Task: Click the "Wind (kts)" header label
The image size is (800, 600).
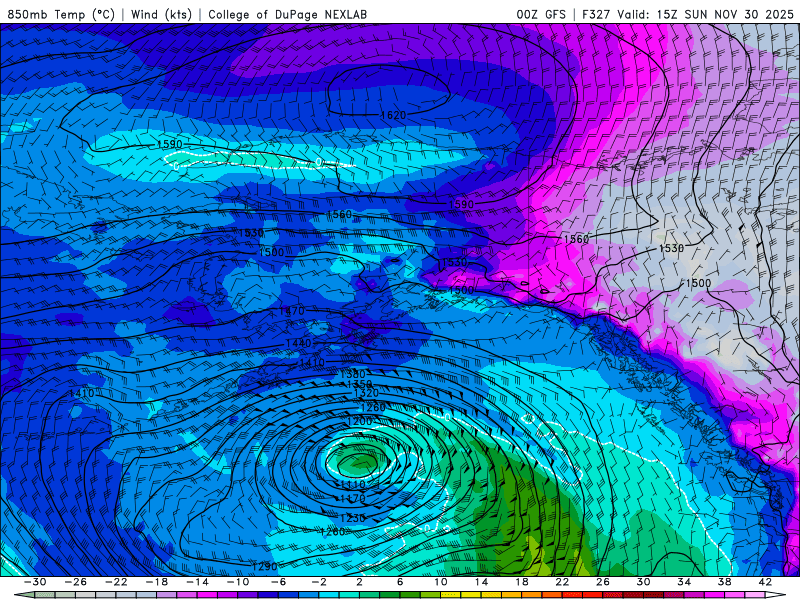Action: tap(162, 14)
